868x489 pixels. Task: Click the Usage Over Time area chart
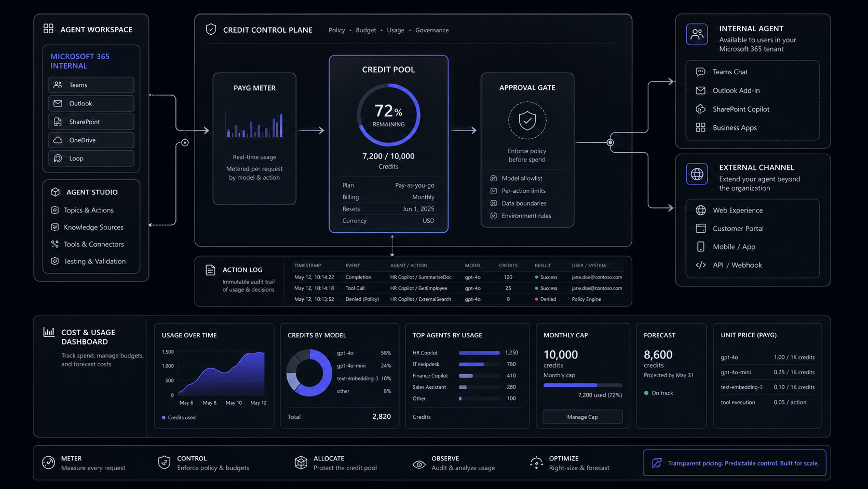point(222,374)
